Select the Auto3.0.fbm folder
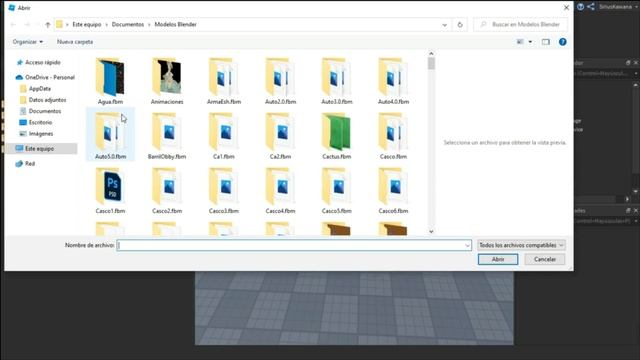The height and width of the screenshot is (360, 640). point(337,81)
